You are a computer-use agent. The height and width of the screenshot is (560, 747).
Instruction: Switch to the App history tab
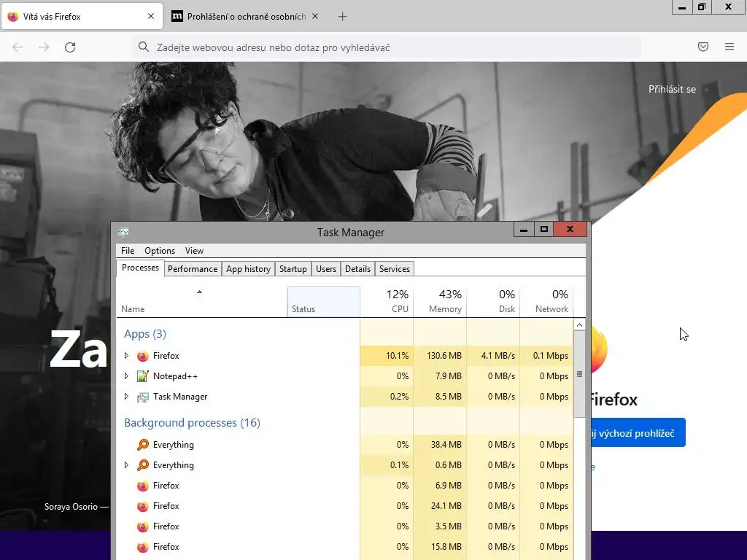point(248,269)
